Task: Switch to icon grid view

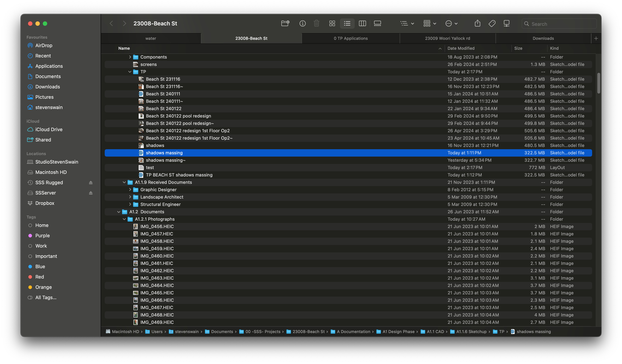Action: (x=332, y=23)
